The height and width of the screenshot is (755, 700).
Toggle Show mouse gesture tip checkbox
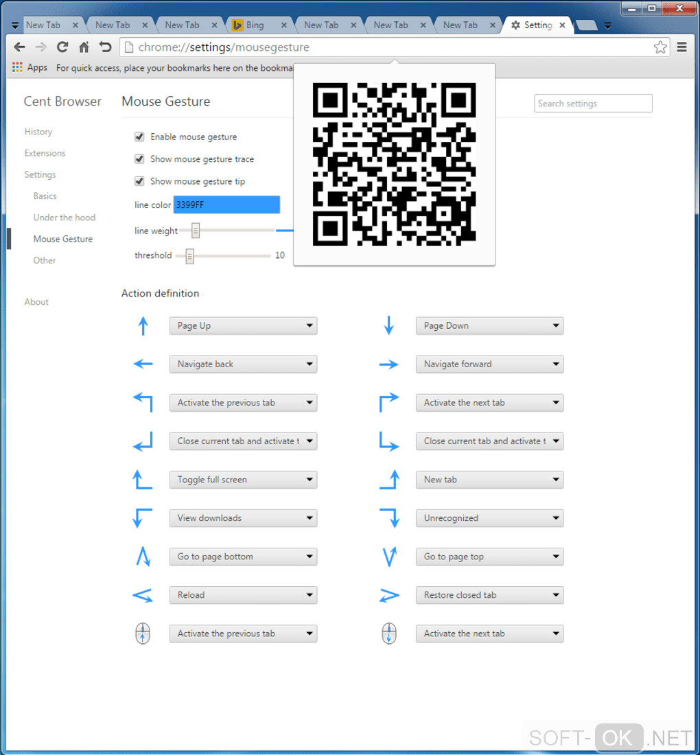click(x=139, y=181)
